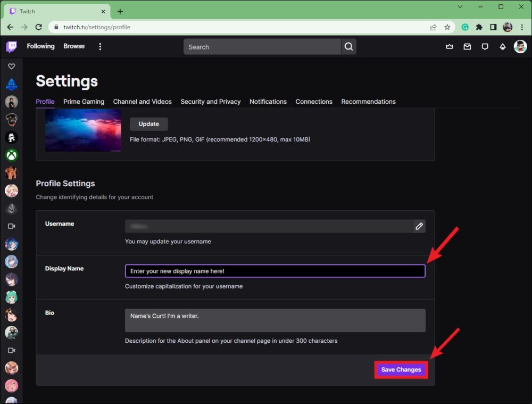Click the Twitch logo home icon
This screenshot has height=404, width=532.
pos(12,47)
